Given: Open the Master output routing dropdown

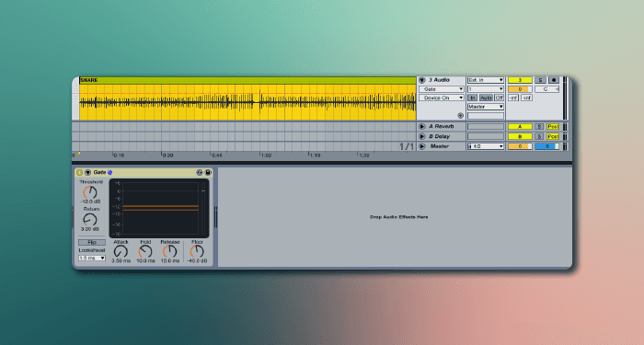Looking at the screenshot, I should coord(486,107).
